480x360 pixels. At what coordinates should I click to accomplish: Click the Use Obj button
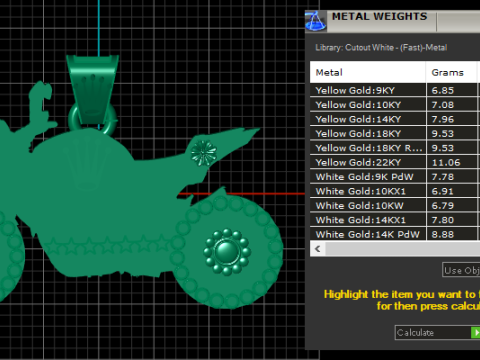pyautogui.click(x=461, y=270)
